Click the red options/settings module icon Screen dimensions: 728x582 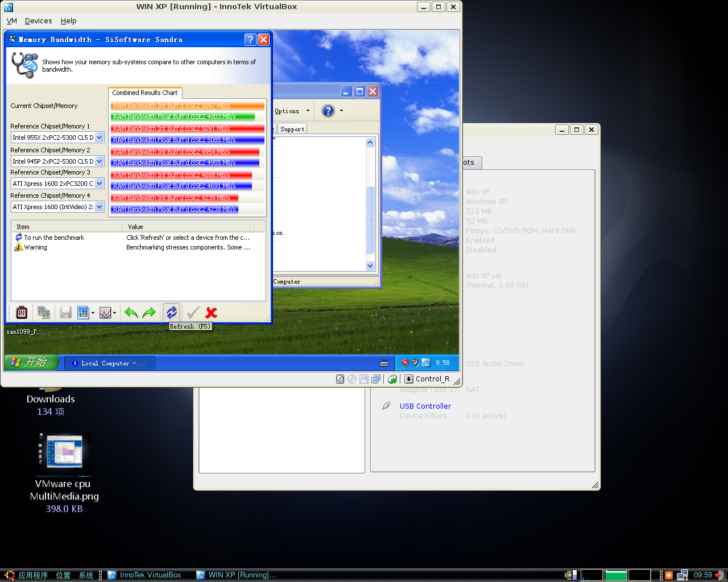22,313
